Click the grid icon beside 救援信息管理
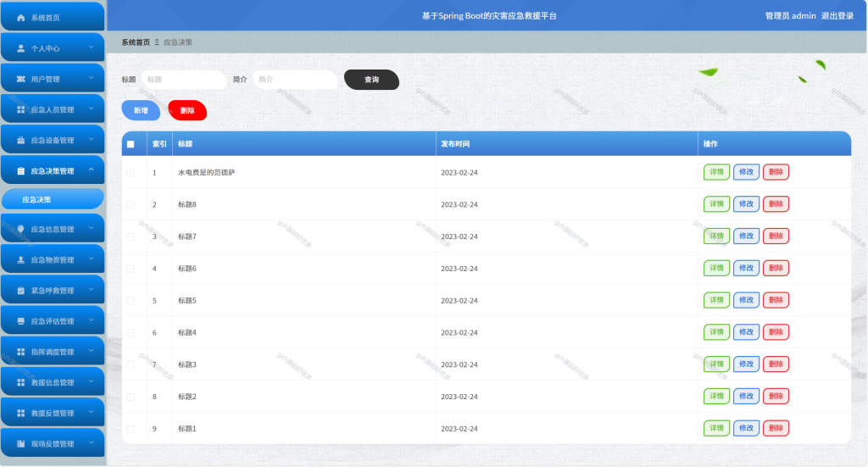This screenshot has width=868, height=467. pos(20,382)
